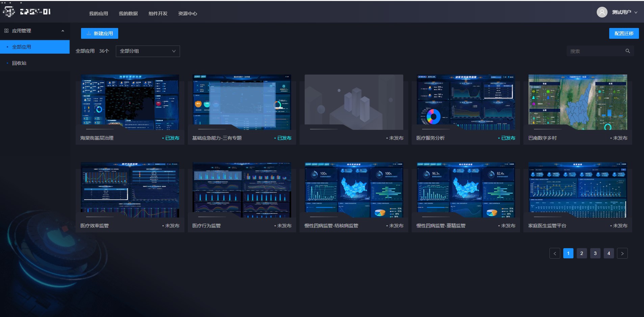This screenshot has height=317, width=644.
Task: Open the 我的应用 menu
Action: coord(98,13)
